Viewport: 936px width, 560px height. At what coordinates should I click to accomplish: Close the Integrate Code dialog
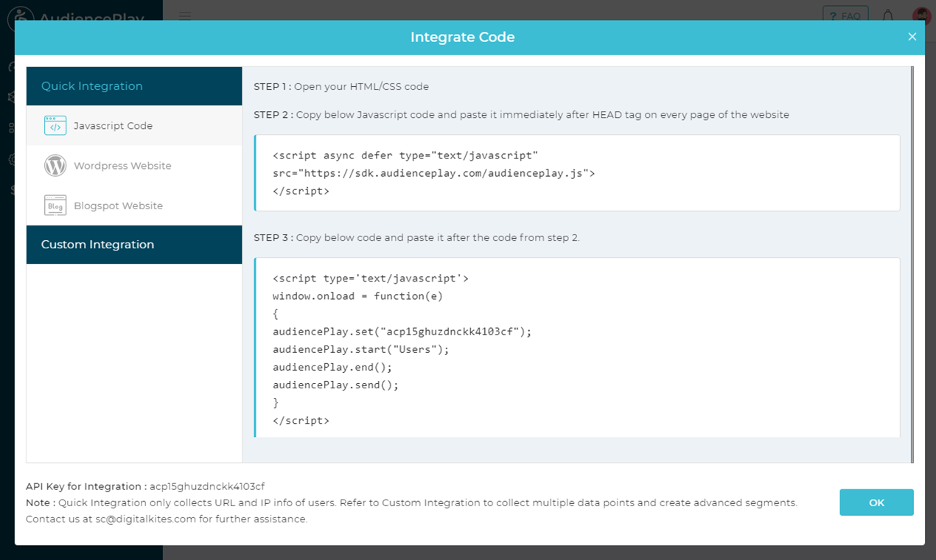pyautogui.click(x=912, y=37)
